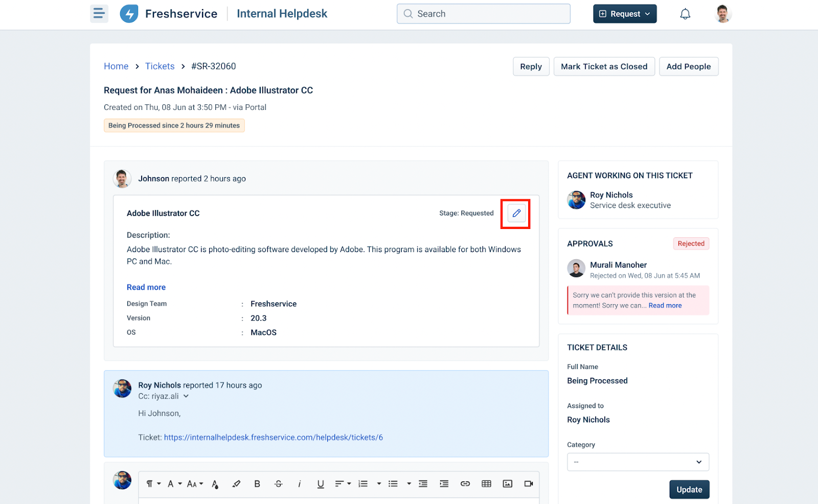818x504 pixels.
Task: Click the Freshservice lightning logo
Action: pyautogui.click(x=129, y=14)
